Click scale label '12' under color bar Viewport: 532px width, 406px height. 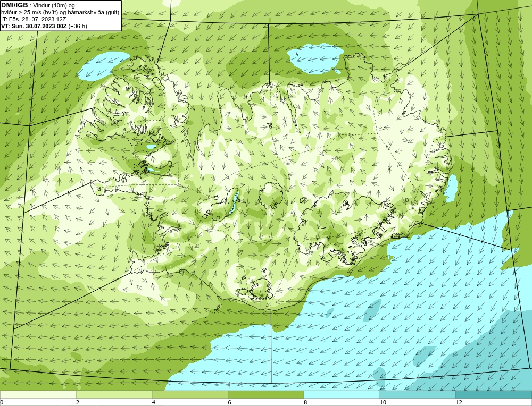[459, 402]
